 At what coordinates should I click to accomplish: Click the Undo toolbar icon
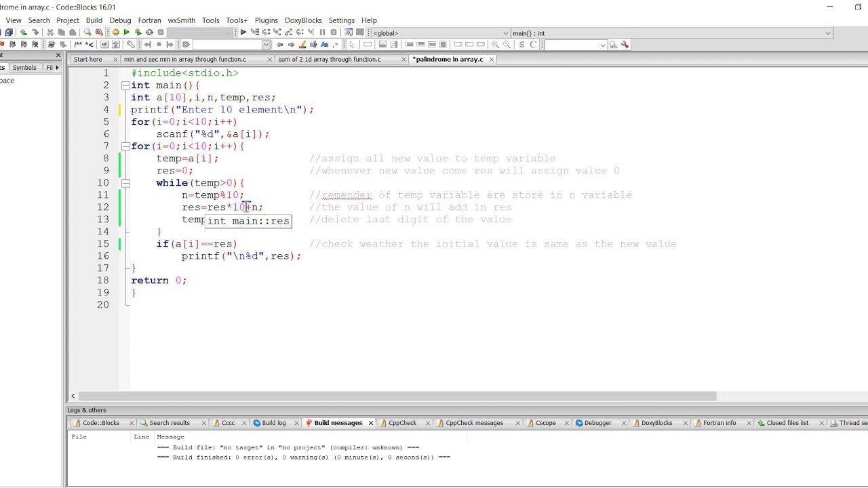[x=24, y=33]
